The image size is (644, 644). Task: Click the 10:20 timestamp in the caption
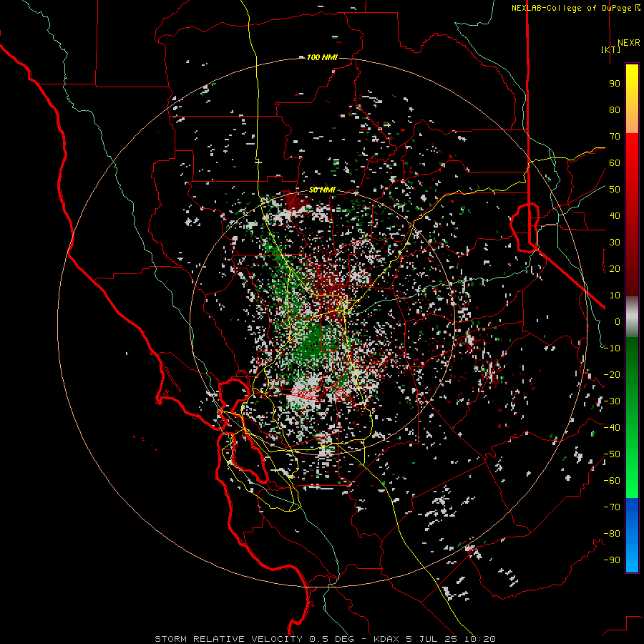point(480,639)
